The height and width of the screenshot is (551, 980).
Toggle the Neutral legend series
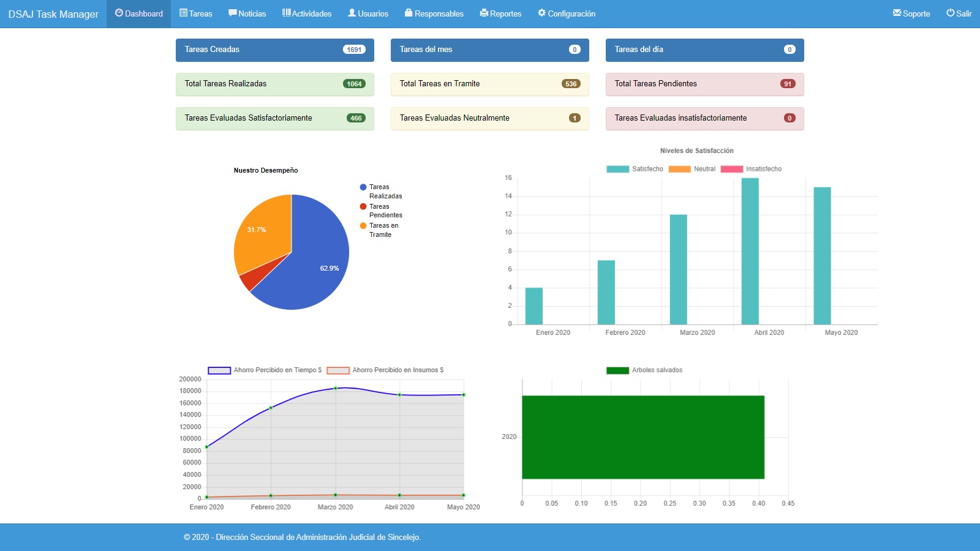point(679,169)
